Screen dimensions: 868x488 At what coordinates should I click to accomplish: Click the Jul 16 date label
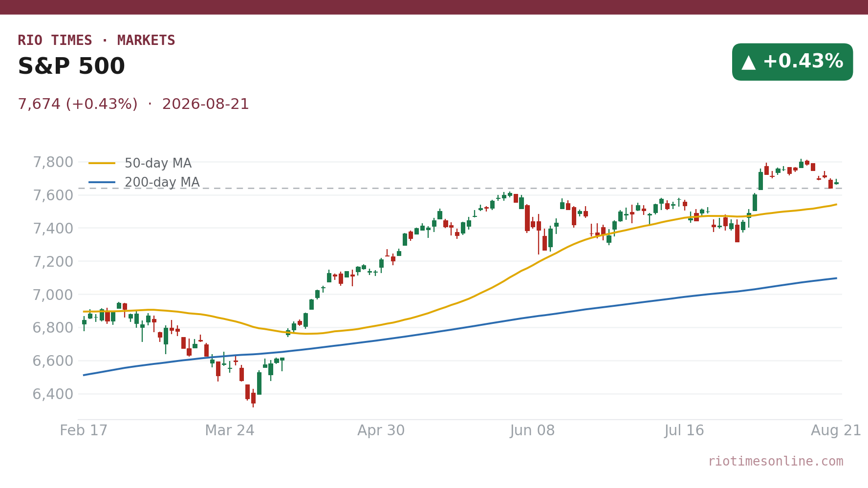(x=684, y=431)
